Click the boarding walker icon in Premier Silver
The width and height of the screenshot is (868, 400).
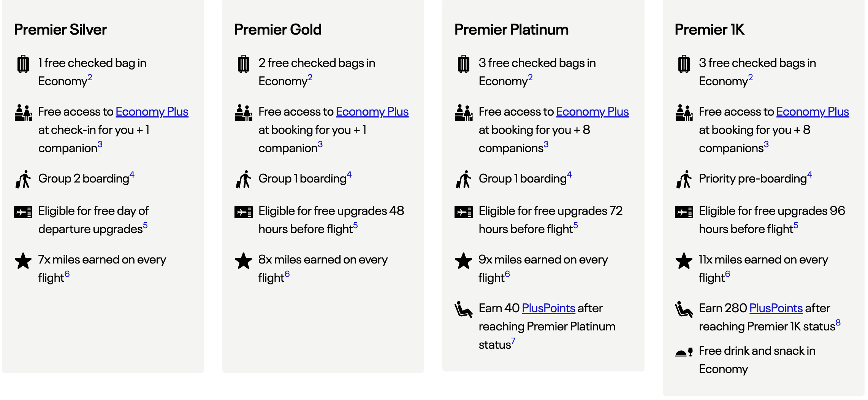point(23,179)
